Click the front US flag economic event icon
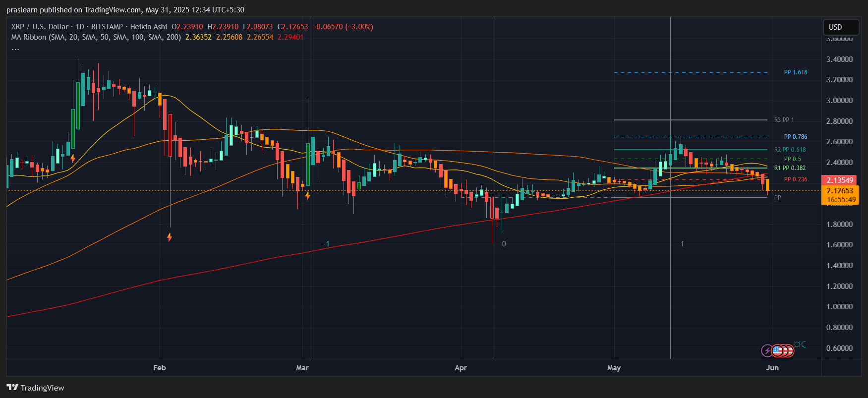The image size is (868, 398). point(777,351)
